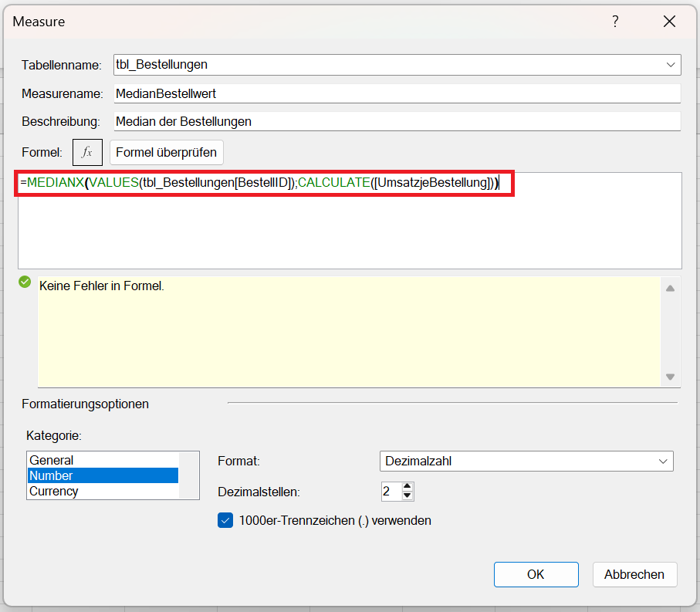Focus the Beschreibung text field
The height and width of the screenshot is (612, 700).
pos(397,121)
